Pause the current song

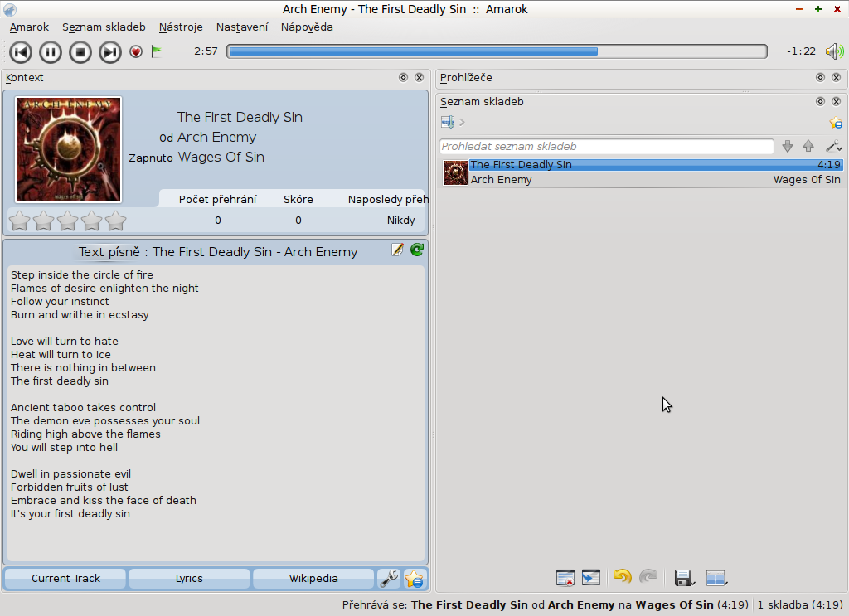click(51, 52)
